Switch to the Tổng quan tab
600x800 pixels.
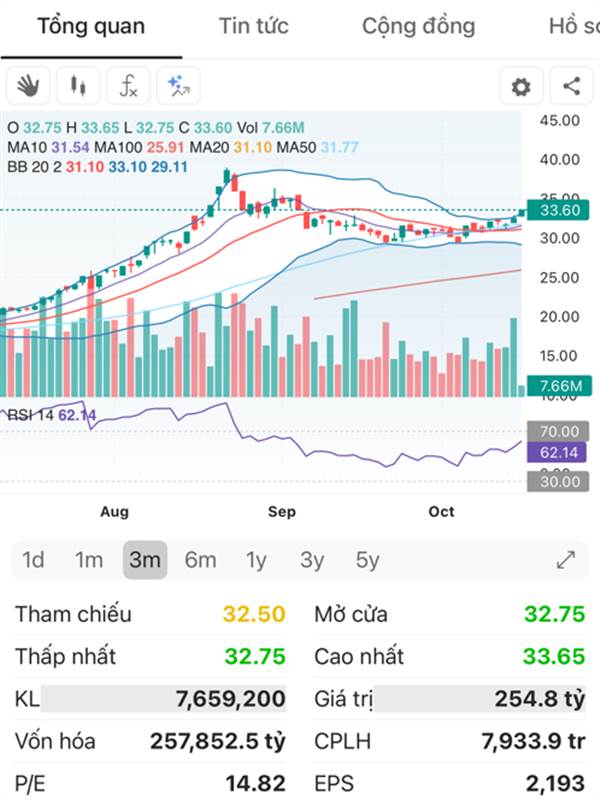coord(91,27)
